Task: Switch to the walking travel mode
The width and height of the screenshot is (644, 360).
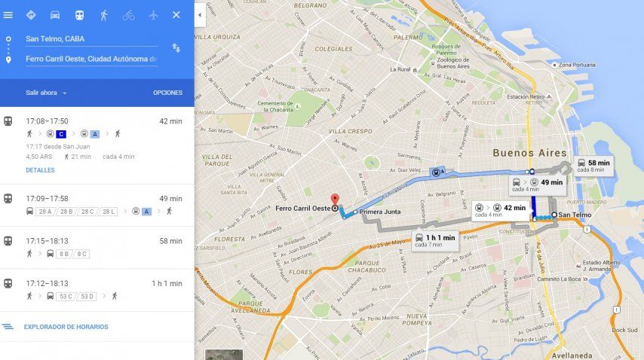Action: tap(104, 15)
